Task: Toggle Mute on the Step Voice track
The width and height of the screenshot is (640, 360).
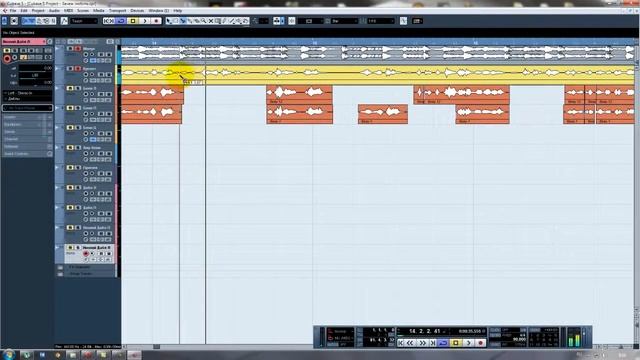Action: coord(70,148)
